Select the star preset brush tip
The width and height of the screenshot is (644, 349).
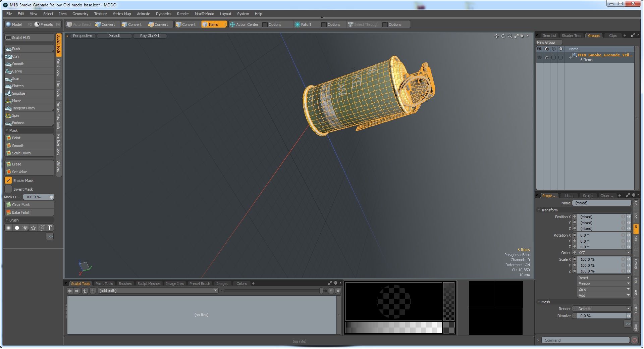[x=33, y=228]
